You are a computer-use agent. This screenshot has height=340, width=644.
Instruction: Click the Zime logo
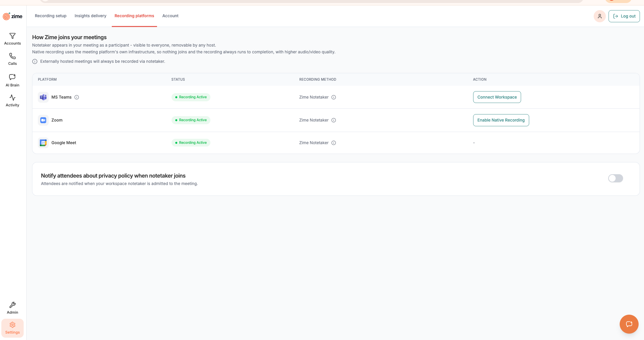click(12, 16)
